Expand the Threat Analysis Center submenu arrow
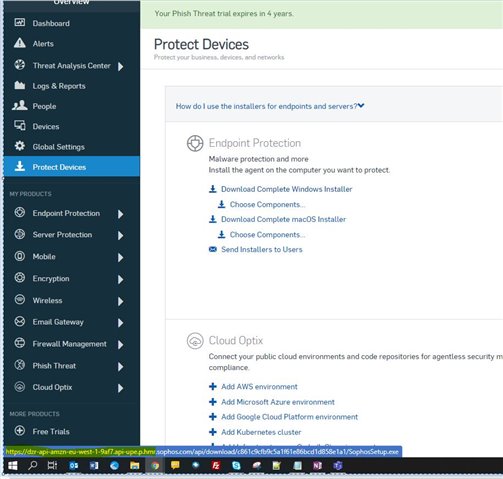 coord(121,66)
